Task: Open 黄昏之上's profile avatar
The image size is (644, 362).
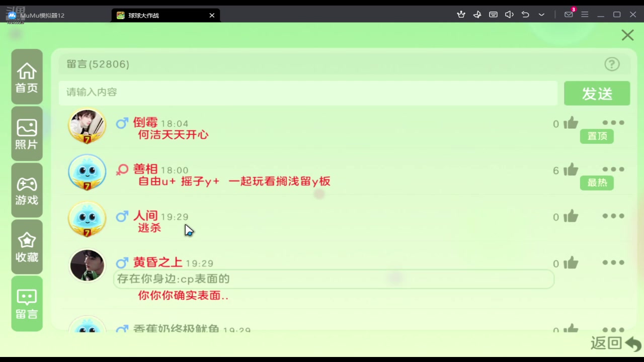Action: coord(87,265)
